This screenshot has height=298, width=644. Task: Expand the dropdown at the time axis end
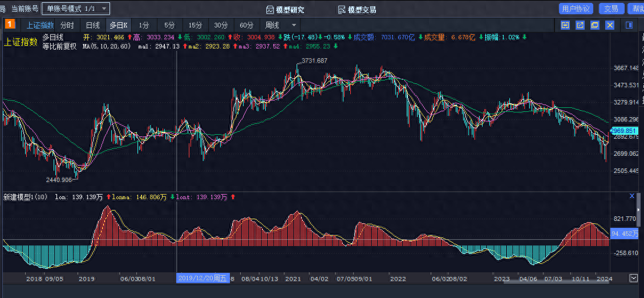(634, 278)
